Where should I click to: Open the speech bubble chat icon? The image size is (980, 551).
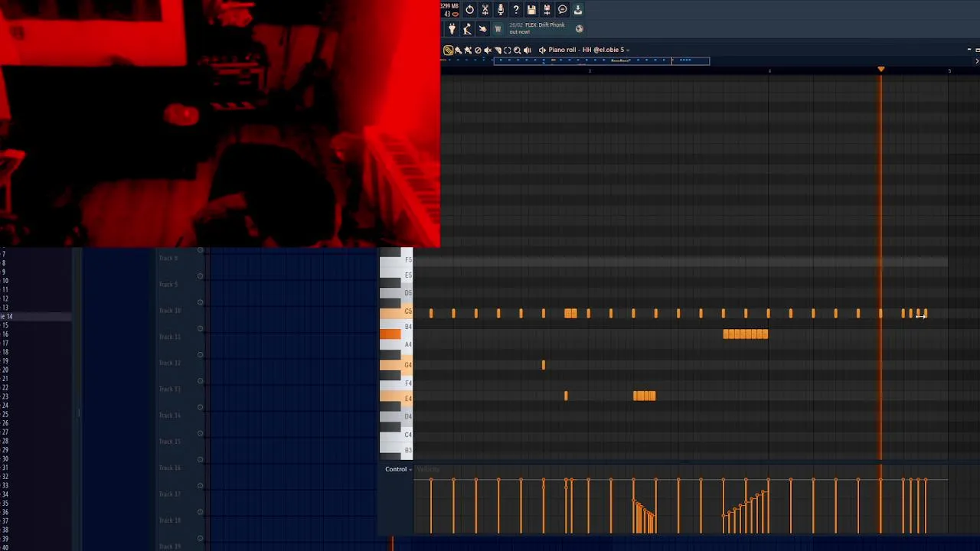562,9
